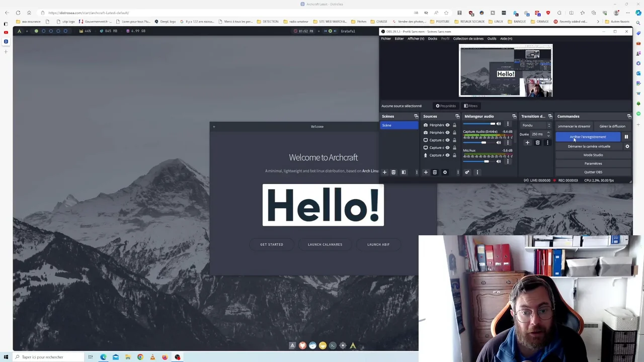Open Paramètres in OBS commands
The width and height of the screenshot is (644, 362).
tap(593, 163)
